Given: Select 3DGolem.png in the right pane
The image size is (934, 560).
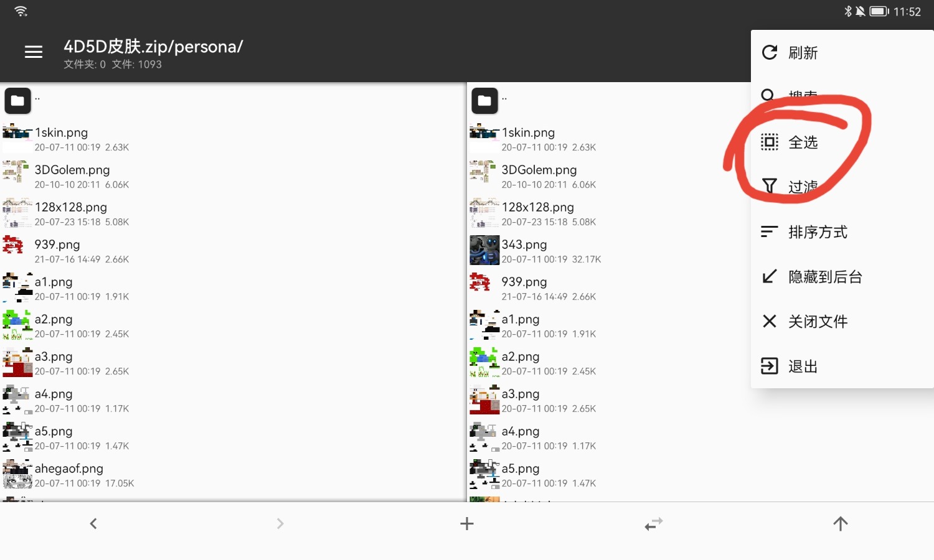Looking at the screenshot, I should [609, 175].
